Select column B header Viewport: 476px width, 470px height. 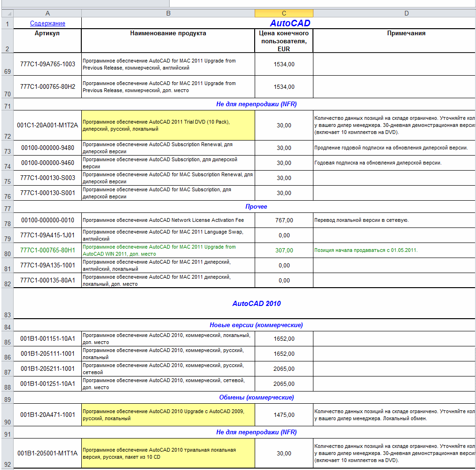point(168,13)
